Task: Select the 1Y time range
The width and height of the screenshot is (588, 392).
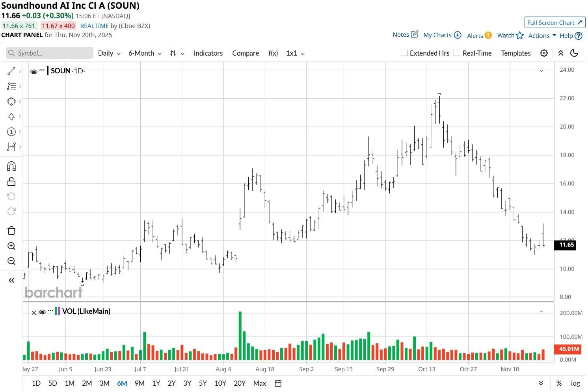Action: pos(156,383)
